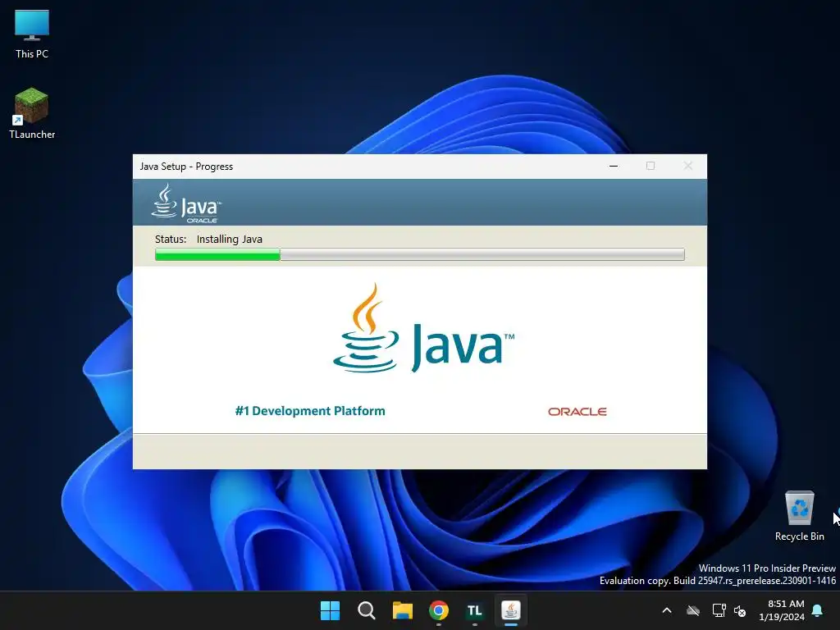Screen dimensions: 840x630
Task: Click the "Status:" label
Action: click(x=171, y=239)
